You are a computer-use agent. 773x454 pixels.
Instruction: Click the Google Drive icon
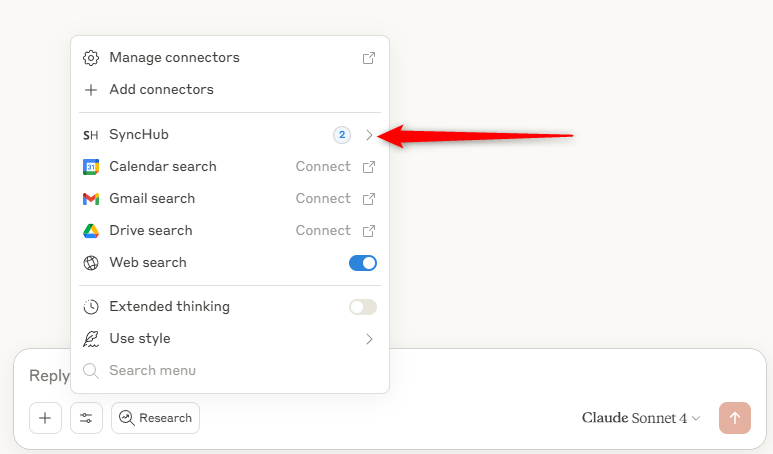pos(91,231)
